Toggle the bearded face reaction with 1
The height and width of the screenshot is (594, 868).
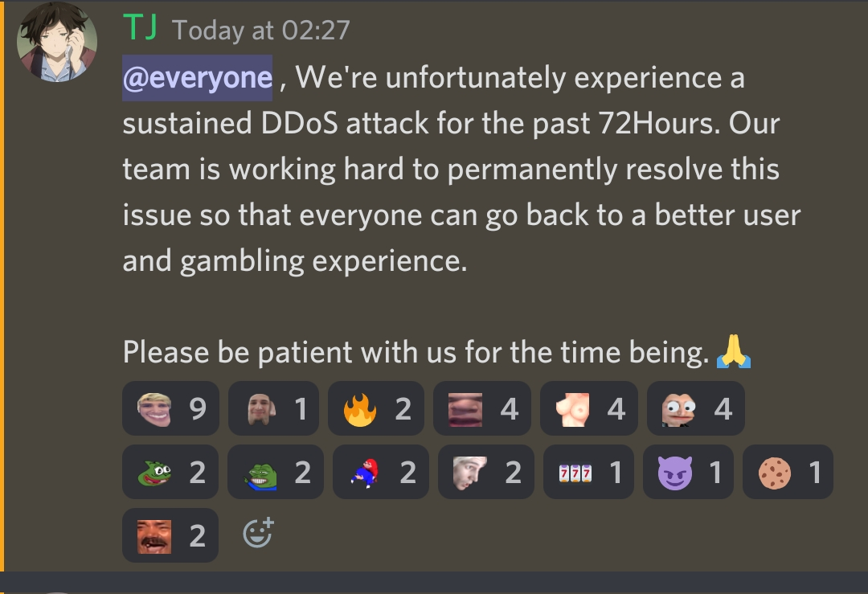[273, 408]
